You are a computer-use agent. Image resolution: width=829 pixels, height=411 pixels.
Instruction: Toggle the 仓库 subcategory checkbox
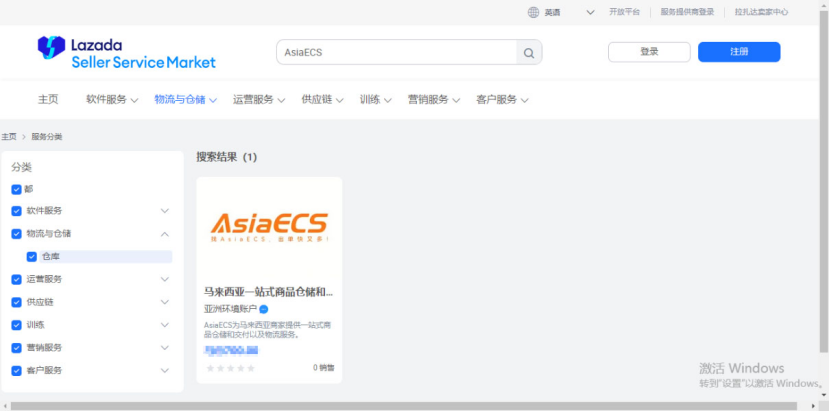pos(32,257)
